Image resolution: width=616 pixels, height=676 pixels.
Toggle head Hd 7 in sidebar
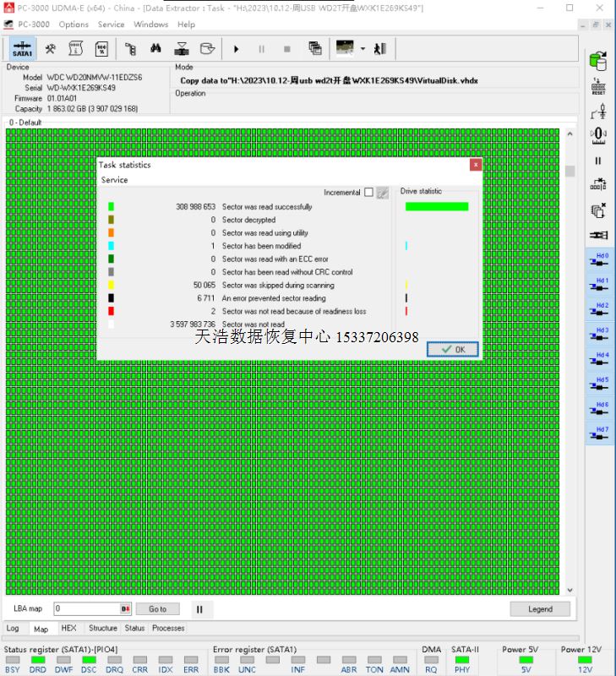(x=598, y=433)
